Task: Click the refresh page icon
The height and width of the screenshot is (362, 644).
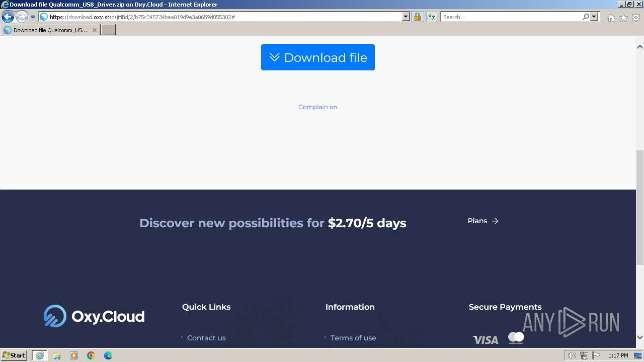Action: pyautogui.click(x=431, y=17)
